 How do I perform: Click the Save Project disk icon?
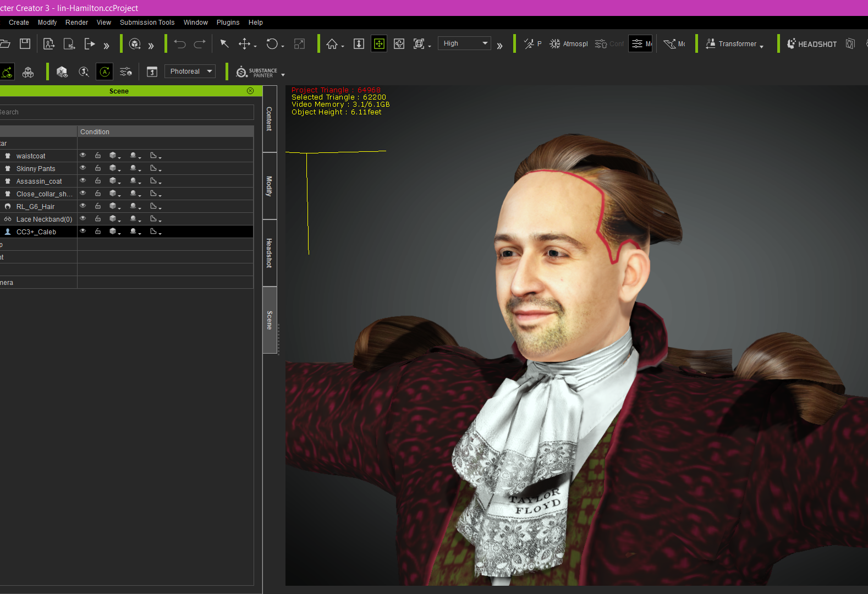[x=25, y=44]
